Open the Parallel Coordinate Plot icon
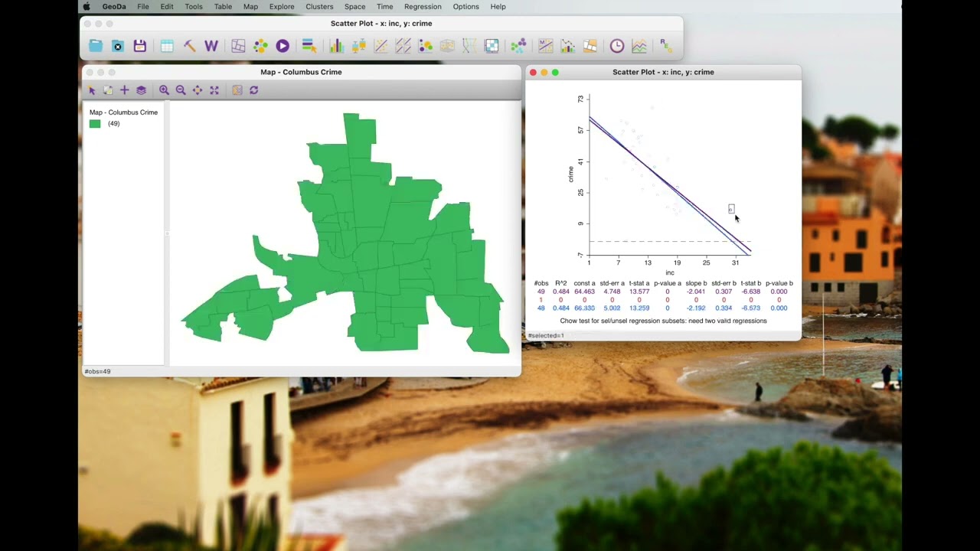This screenshot has height=551, width=980. click(x=469, y=46)
